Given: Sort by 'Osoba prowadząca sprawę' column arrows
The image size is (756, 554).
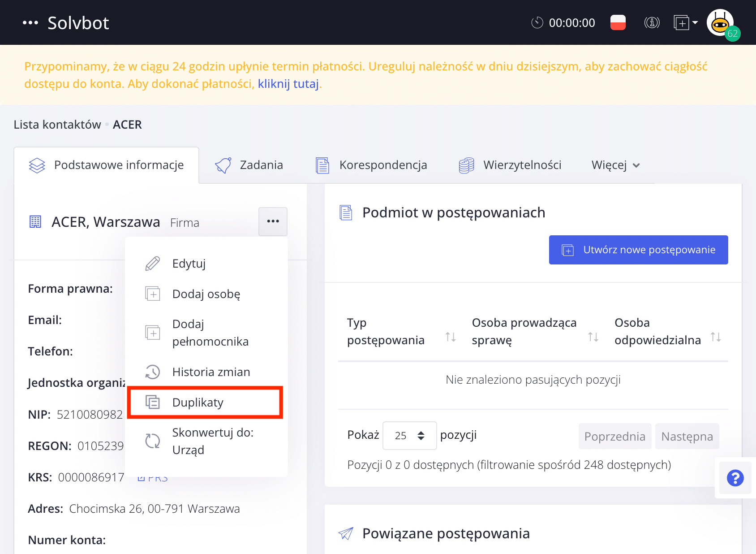Looking at the screenshot, I should tap(593, 337).
